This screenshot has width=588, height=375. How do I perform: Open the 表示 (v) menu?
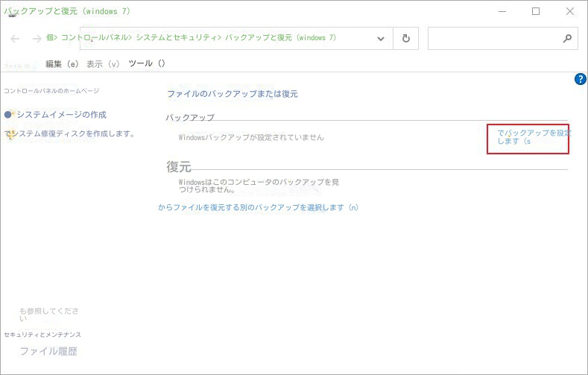tap(103, 64)
